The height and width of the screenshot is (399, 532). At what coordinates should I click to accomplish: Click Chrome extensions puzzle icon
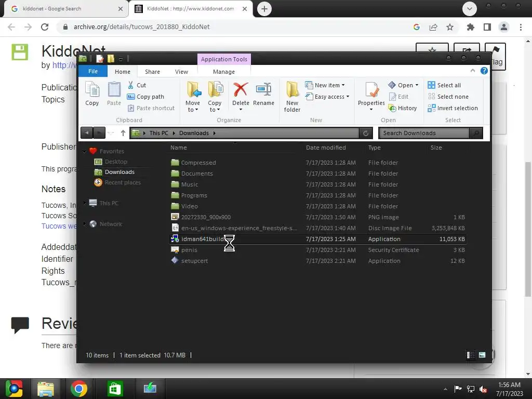coord(471,27)
